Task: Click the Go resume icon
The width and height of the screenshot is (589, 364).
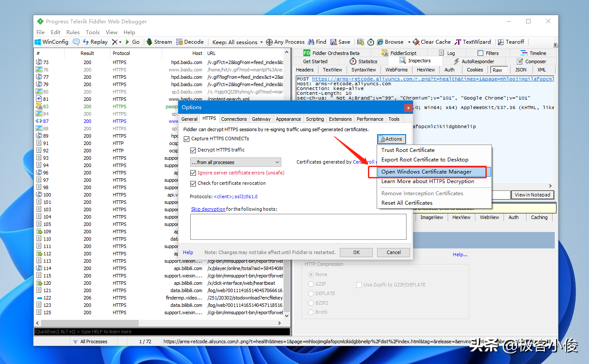Action: pos(127,42)
